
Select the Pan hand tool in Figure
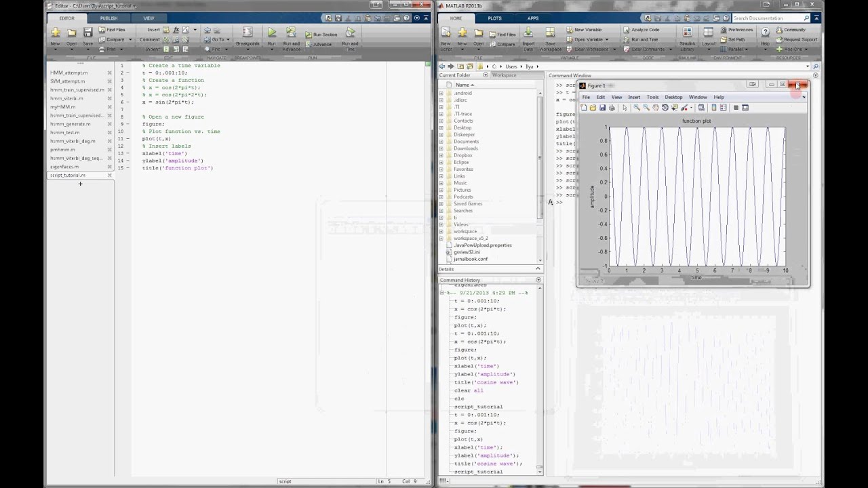pyautogui.click(x=655, y=108)
